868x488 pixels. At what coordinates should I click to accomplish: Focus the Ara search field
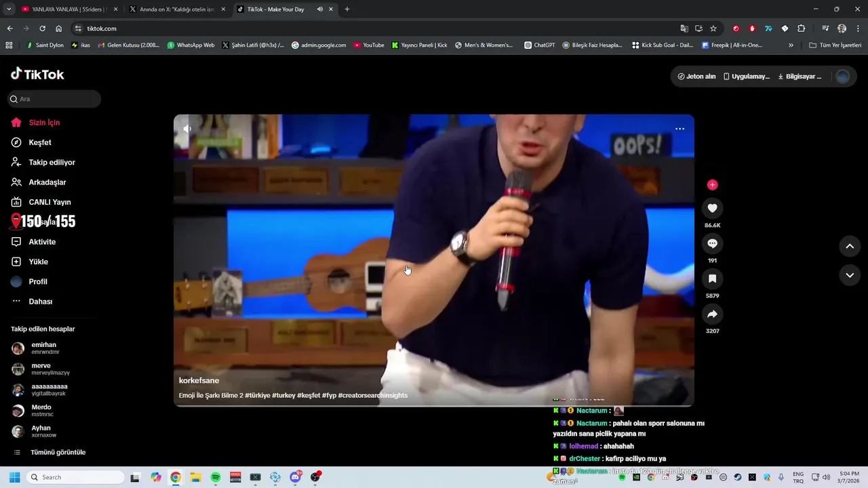[54, 99]
